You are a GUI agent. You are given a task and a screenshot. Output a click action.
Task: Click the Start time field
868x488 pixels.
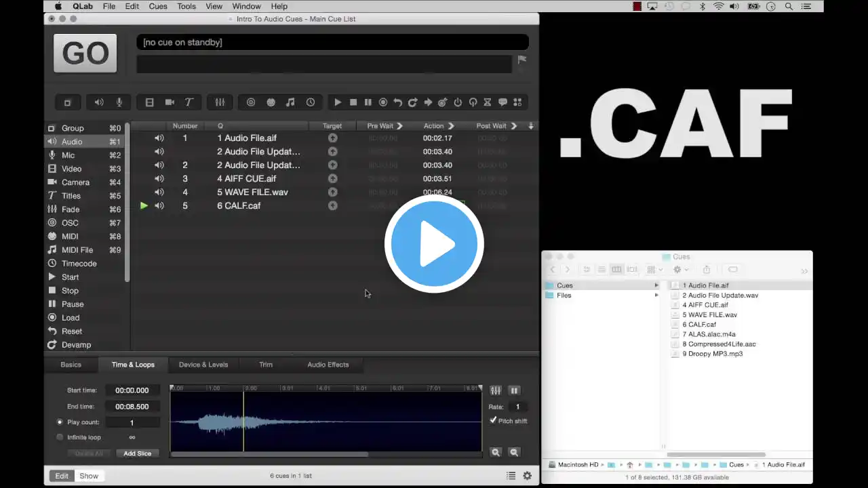tap(132, 390)
